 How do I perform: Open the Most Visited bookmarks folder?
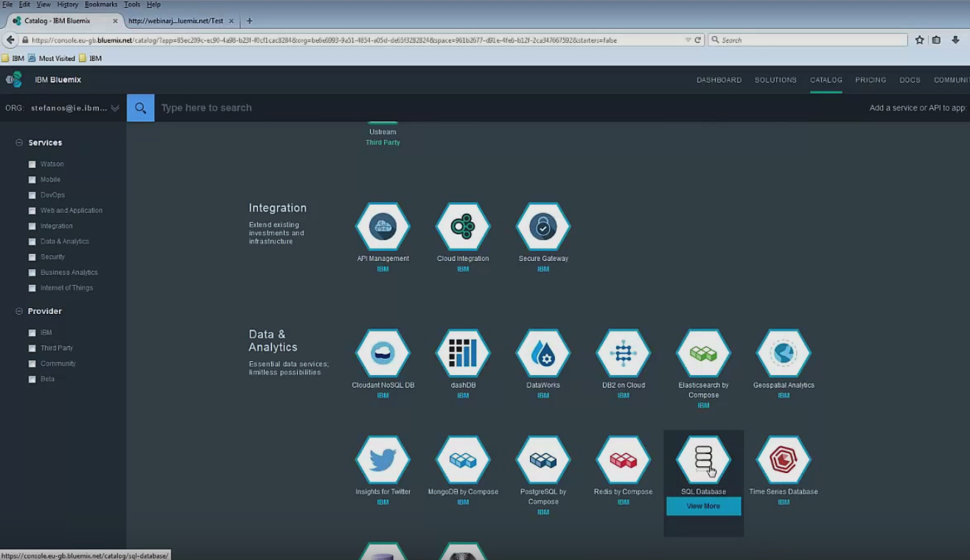click(x=52, y=58)
